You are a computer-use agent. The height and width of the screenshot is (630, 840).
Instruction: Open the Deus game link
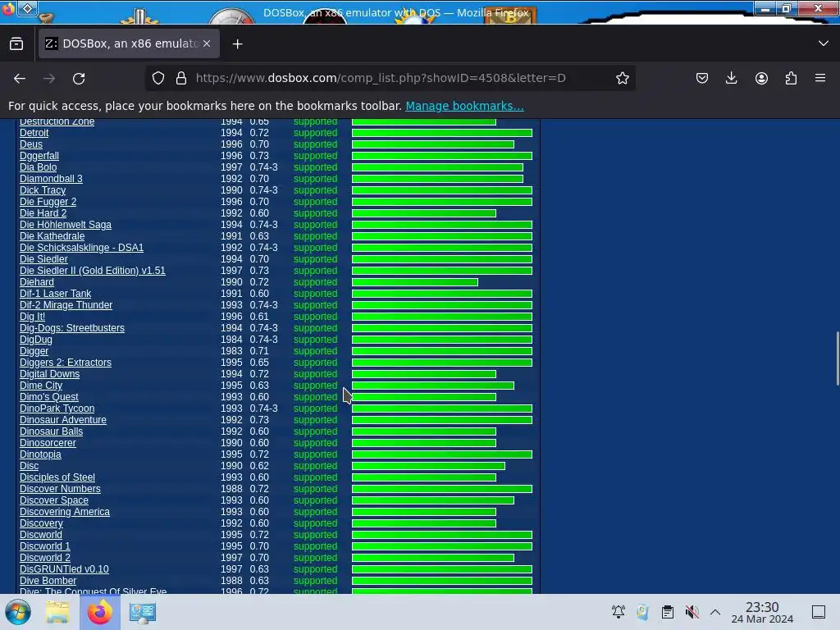pos(31,144)
